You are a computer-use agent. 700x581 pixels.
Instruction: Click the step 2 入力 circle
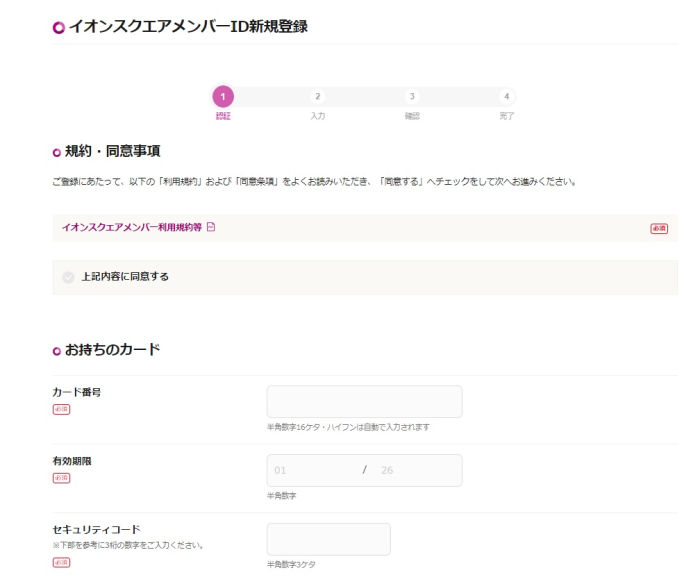(x=318, y=96)
